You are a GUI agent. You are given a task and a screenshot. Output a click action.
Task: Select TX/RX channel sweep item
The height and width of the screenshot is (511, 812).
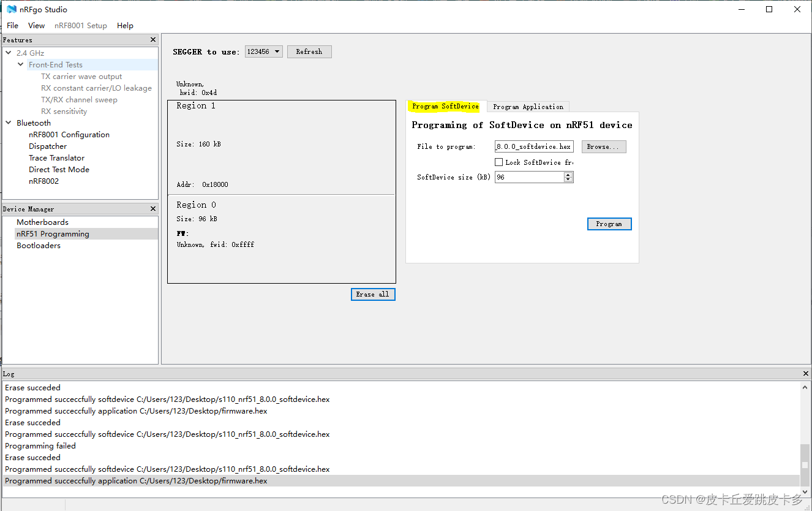coord(79,100)
